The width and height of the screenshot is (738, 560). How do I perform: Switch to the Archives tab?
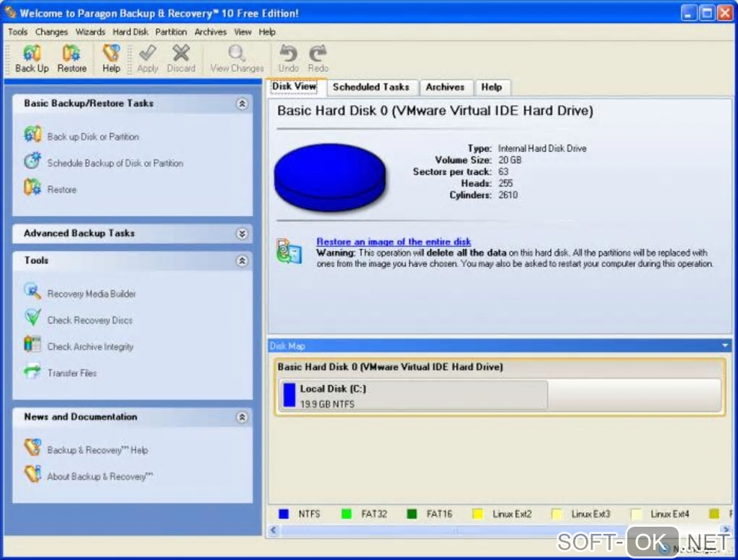click(x=445, y=87)
